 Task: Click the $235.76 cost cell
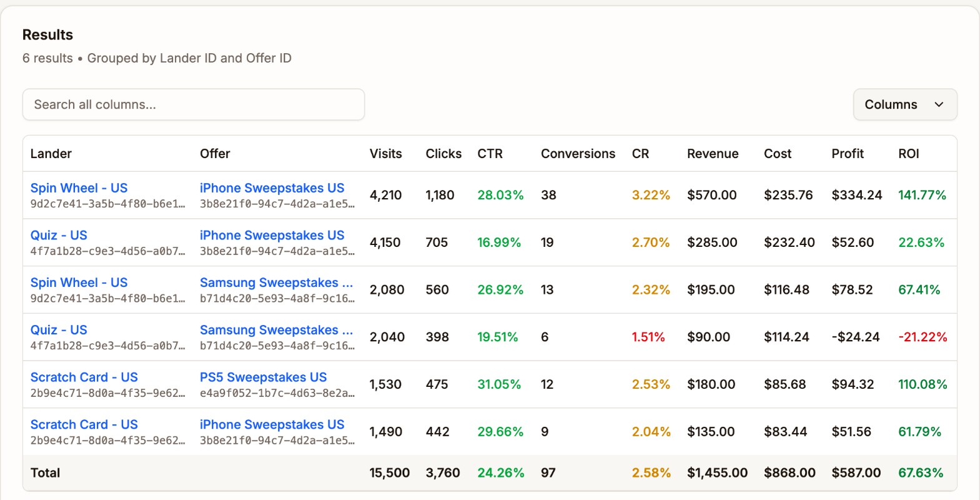tap(788, 195)
